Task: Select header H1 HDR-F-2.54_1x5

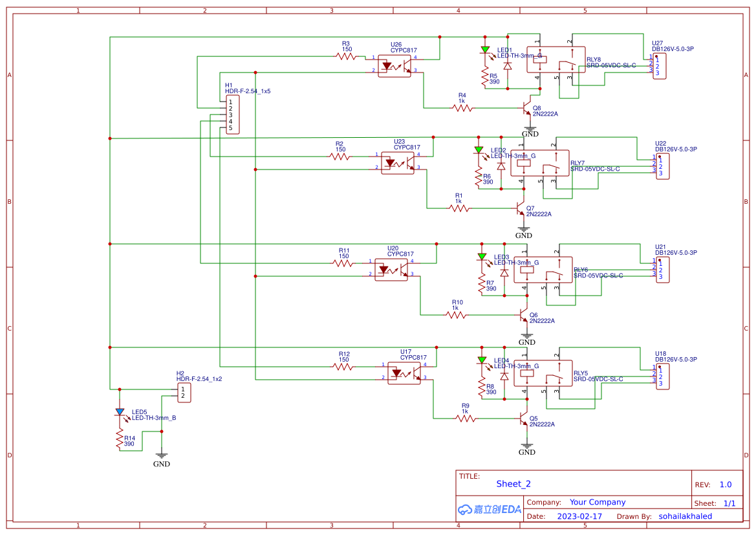Action: 234,115
